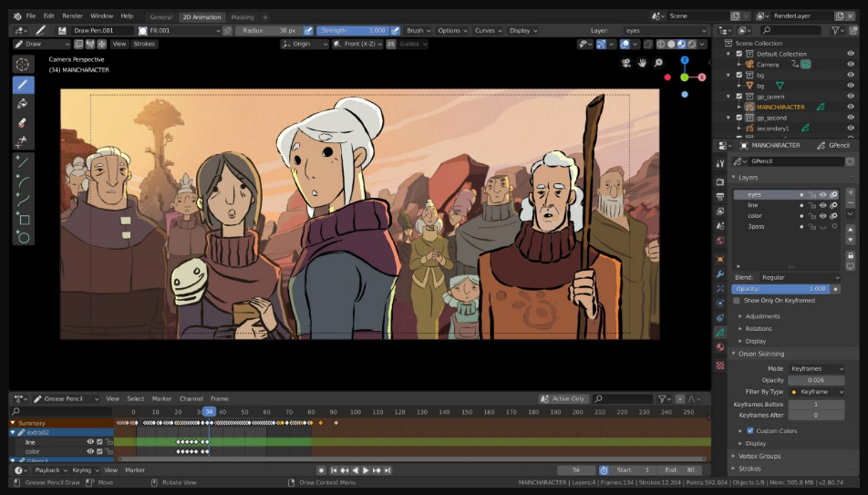868x495 pixels.
Task: Hide the Camera object in the outliner
Action: point(851,64)
